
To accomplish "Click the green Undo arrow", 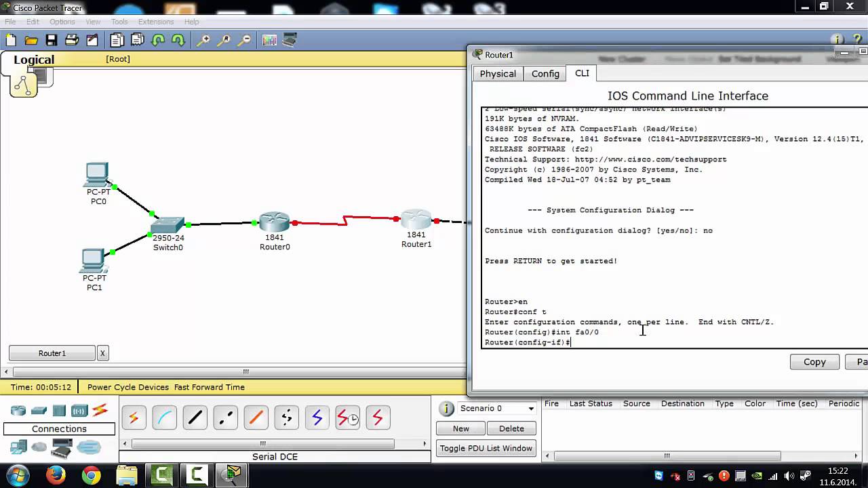I will [x=159, y=41].
